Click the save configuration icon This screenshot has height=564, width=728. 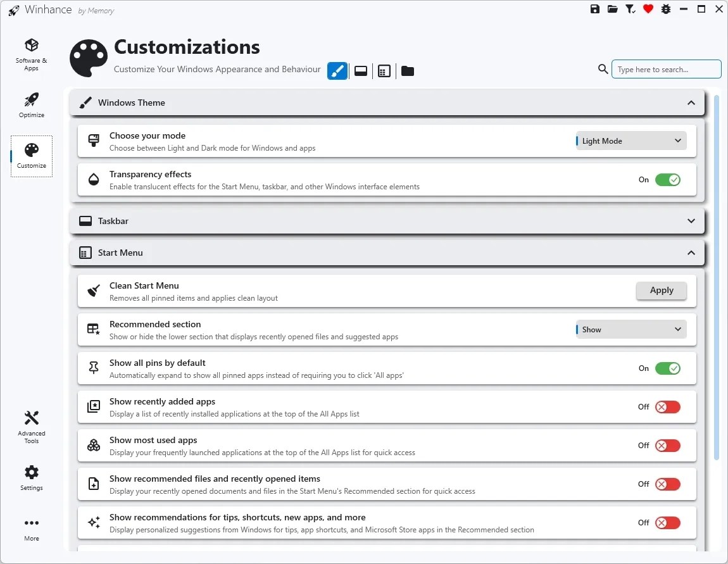click(594, 9)
